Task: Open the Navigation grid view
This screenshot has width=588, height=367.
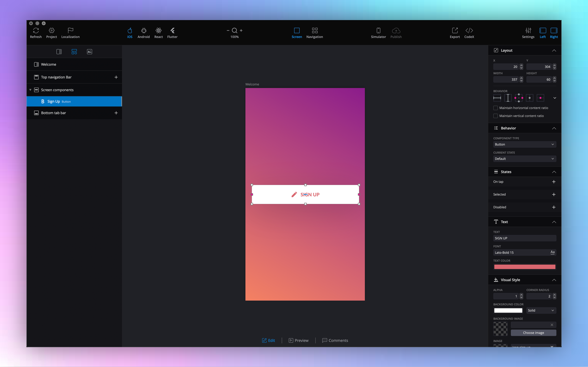Action: [x=314, y=31]
